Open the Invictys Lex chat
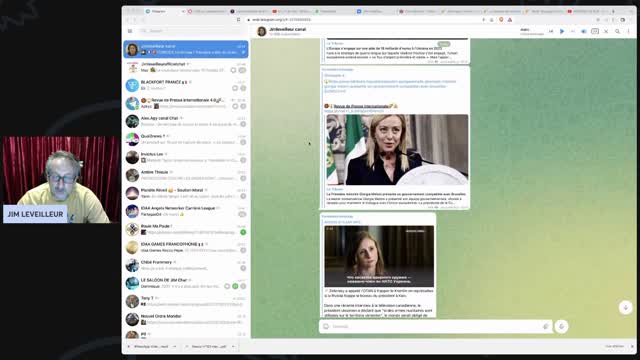 [186, 157]
